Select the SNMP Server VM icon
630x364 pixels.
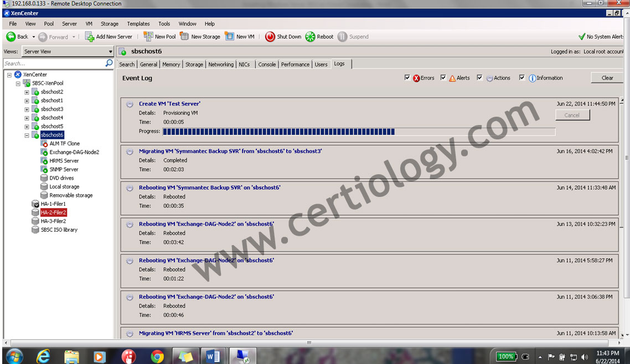point(44,169)
